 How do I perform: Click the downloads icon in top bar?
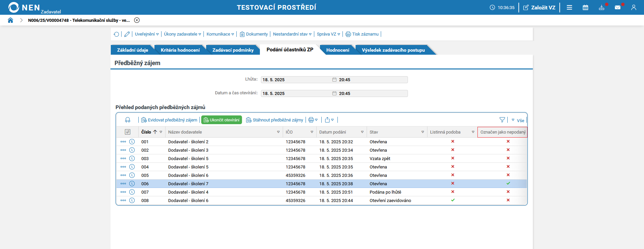coord(601,7)
